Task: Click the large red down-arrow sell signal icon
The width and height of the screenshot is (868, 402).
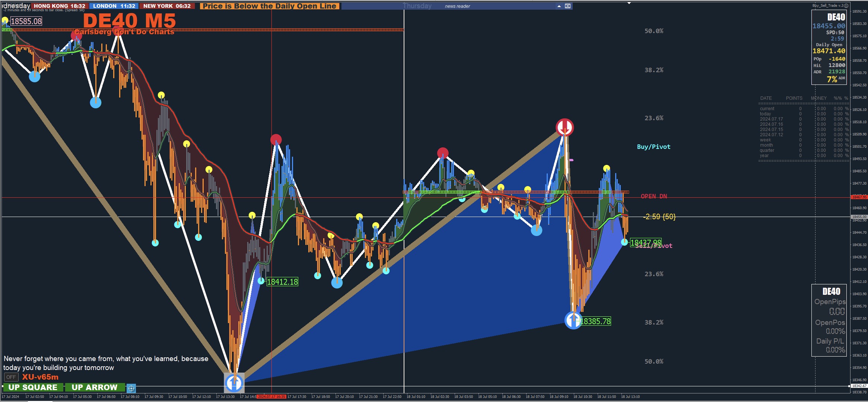Action: pos(565,127)
